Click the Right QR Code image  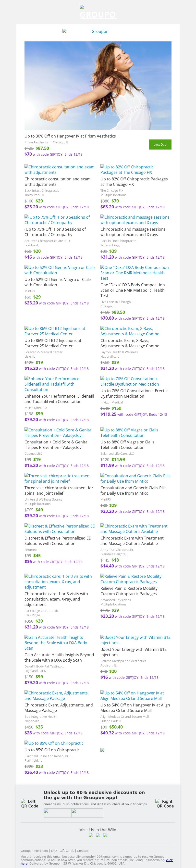[165, 804]
